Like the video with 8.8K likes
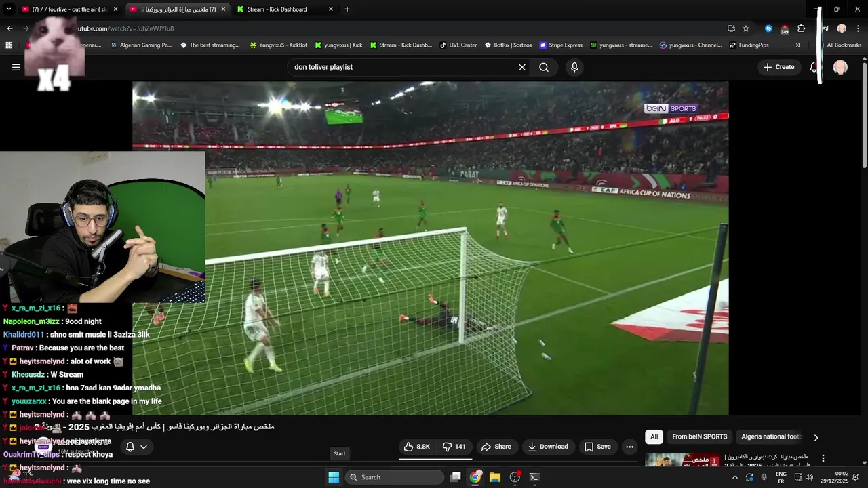Image resolution: width=868 pixels, height=488 pixels. pos(418,447)
